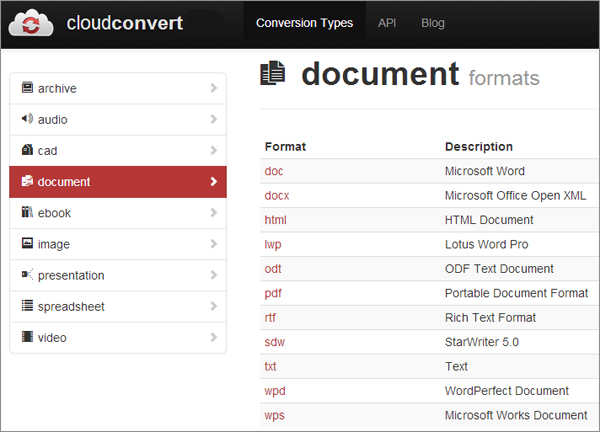Open the odt format link
The width and height of the screenshot is (600, 432).
click(273, 269)
